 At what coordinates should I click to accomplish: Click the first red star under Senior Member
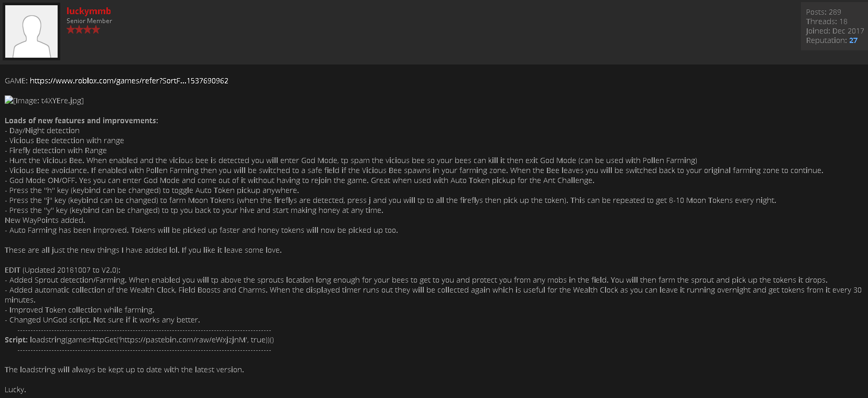click(70, 30)
